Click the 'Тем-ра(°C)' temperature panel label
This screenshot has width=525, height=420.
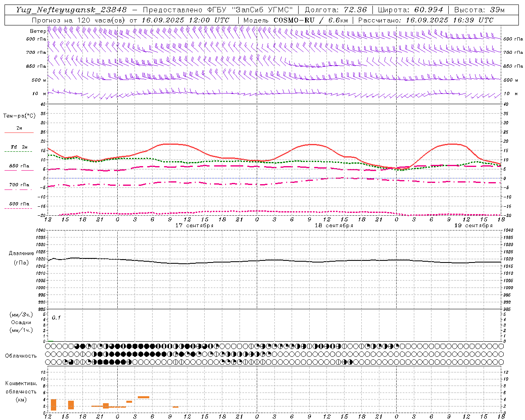pyautogui.click(x=19, y=116)
